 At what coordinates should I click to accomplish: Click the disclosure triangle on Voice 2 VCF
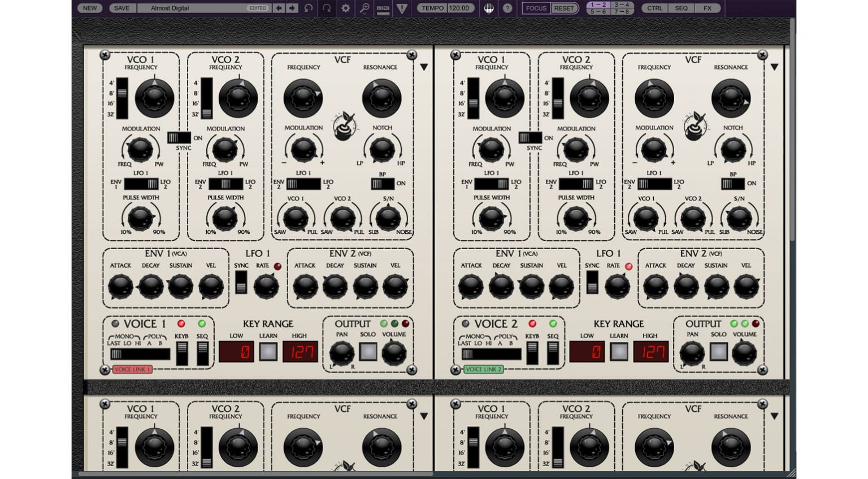[x=775, y=66]
